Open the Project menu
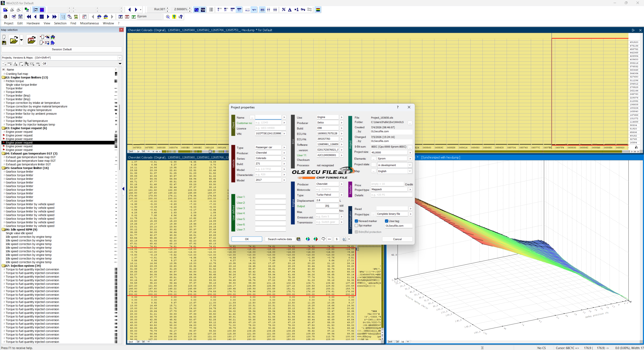 click(x=9, y=23)
